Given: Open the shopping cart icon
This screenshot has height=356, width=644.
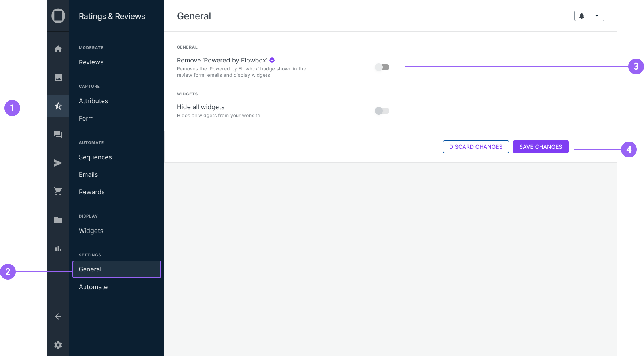Looking at the screenshot, I should click(x=58, y=191).
